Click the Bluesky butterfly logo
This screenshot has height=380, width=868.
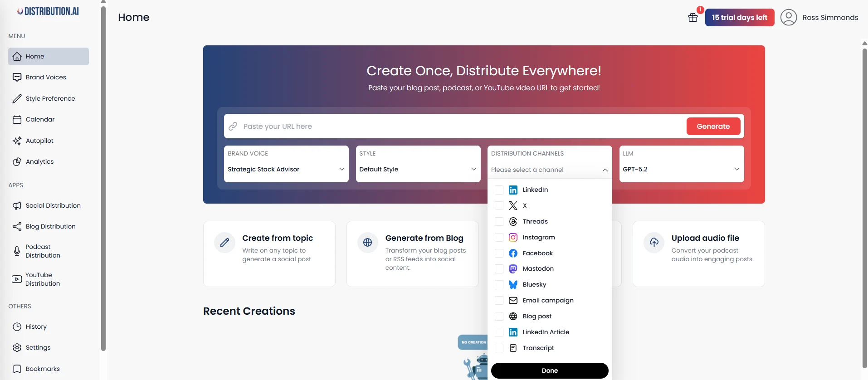[513, 285]
